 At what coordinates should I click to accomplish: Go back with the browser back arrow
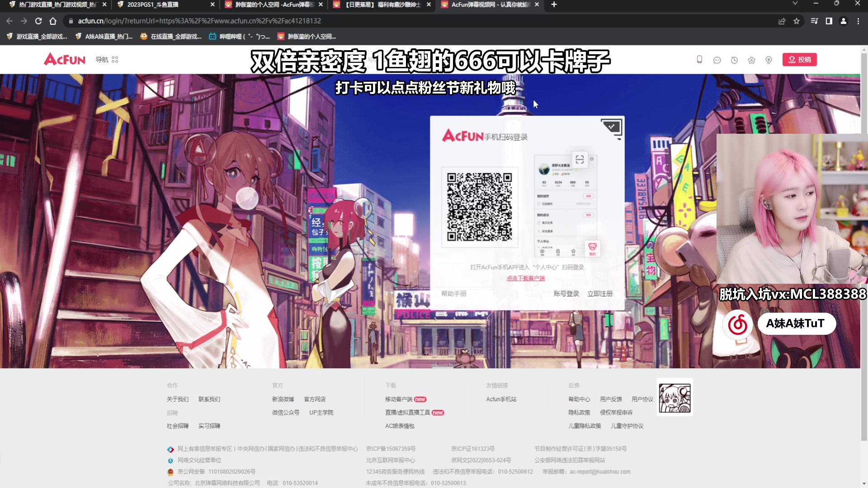9,21
